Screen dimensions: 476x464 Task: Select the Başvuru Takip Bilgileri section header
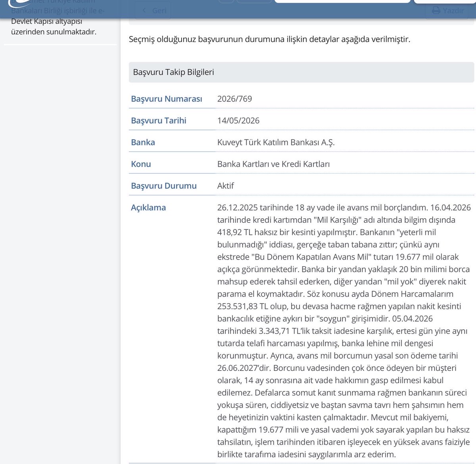point(301,72)
